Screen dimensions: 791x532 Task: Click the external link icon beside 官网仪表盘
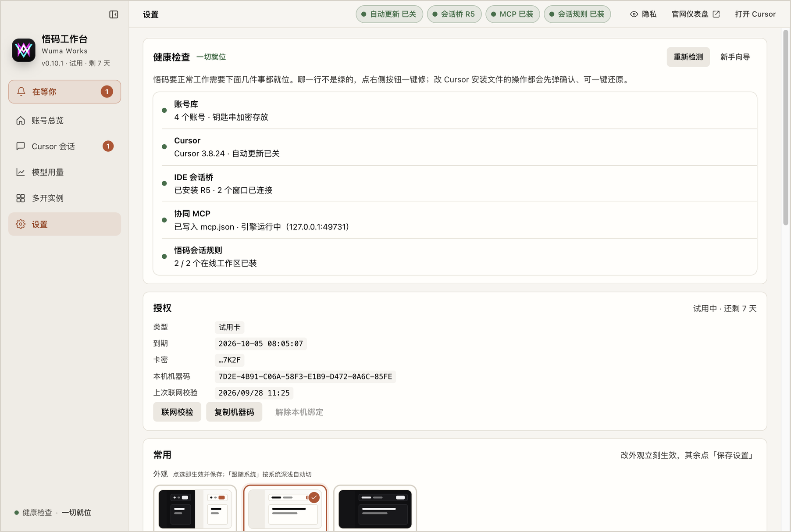tap(716, 14)
